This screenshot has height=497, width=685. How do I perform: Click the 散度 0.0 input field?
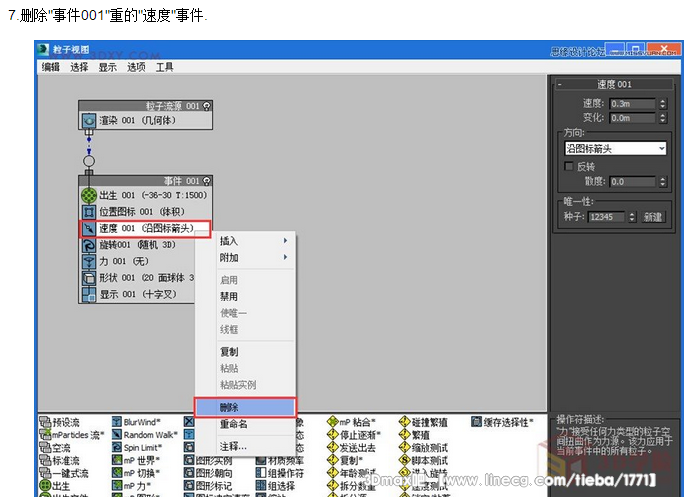click(633, 181)
